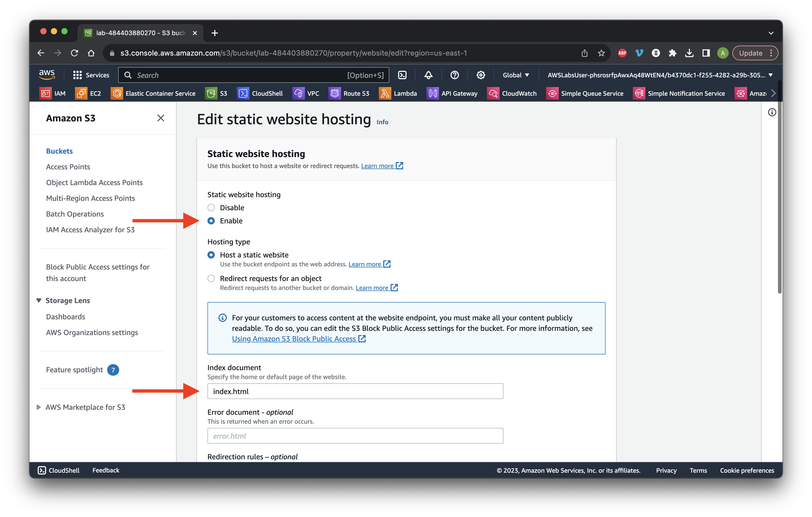Click the AWS console search box
812x517 pixels.
click(253, 75)
